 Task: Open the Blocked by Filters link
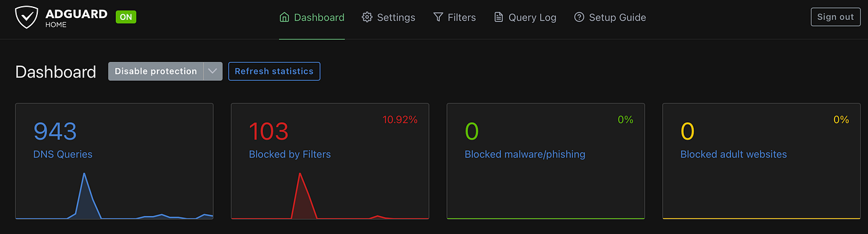click(290, 154)
